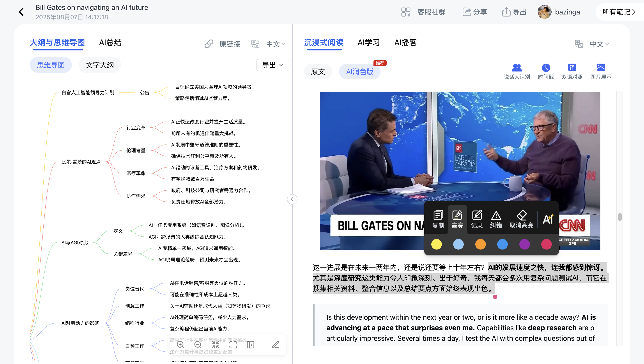
Task: Click note title Bill Gates on navigating
Action: tap(92, 7)
